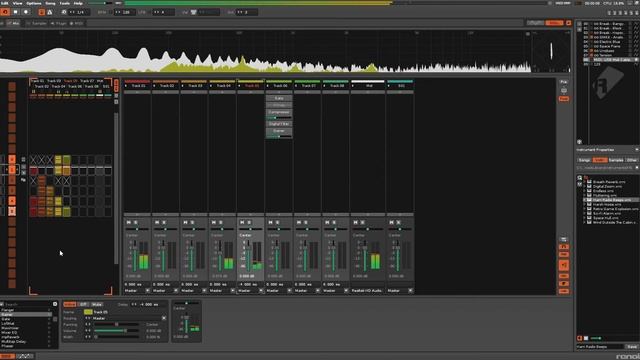Screen dimensions: 640x360
Task: Open the Edit menu
Action: 5,3
